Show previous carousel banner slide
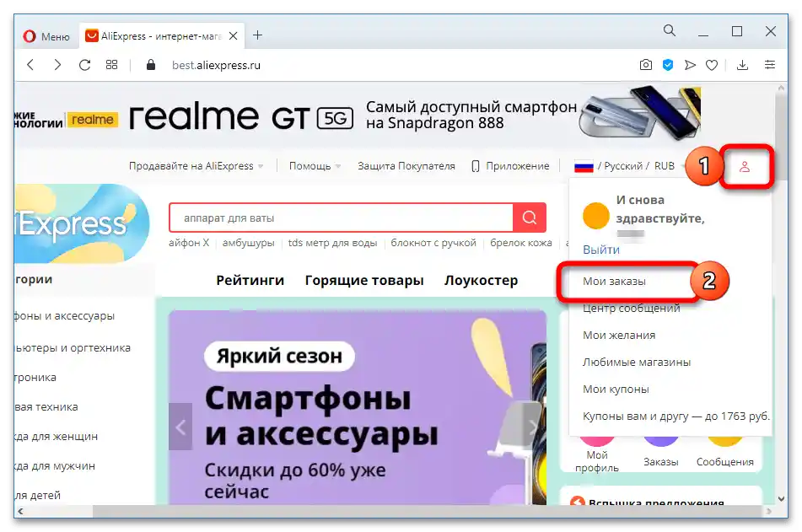 pos(180,427)
